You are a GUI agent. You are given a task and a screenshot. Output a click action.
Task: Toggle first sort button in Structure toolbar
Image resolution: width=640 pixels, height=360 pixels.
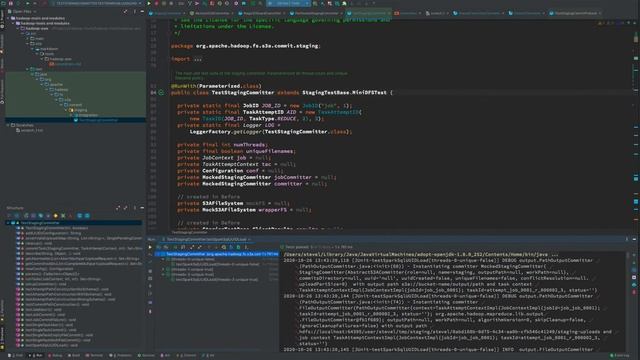point(9,216)
